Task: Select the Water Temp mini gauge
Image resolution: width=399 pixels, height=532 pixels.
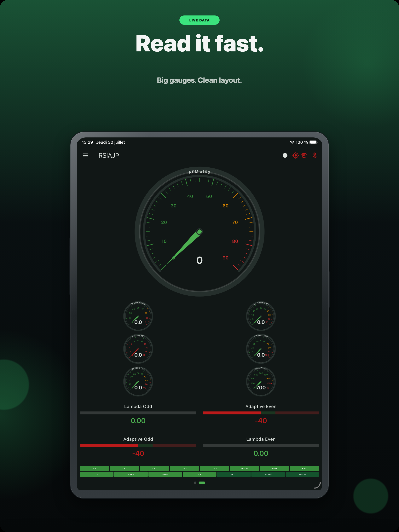Action: click(x=138, y=316)
